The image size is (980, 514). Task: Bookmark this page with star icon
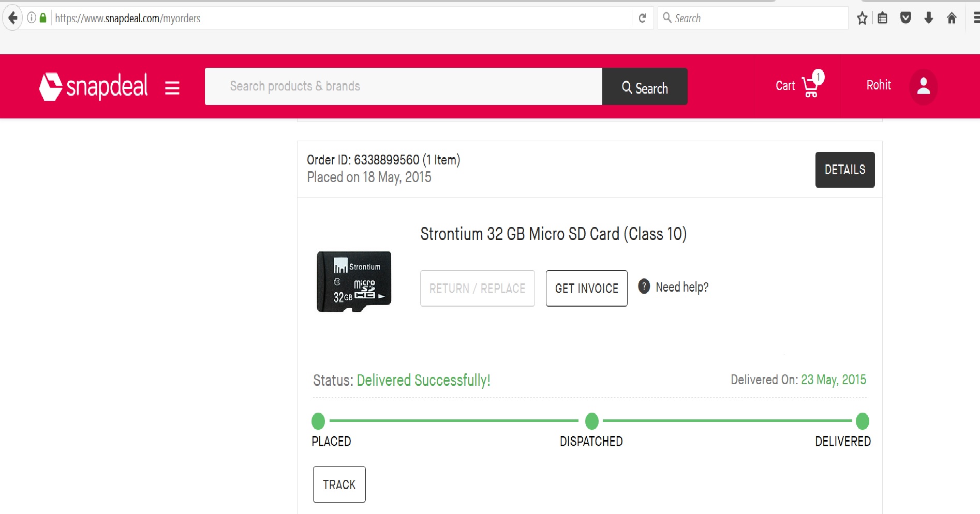[x=862, y=18]
